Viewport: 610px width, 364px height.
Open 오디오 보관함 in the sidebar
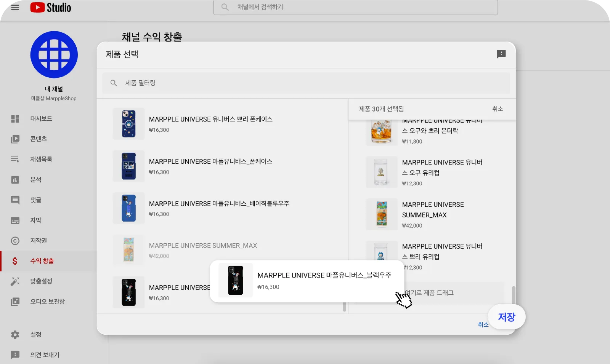tap(48, 302)
